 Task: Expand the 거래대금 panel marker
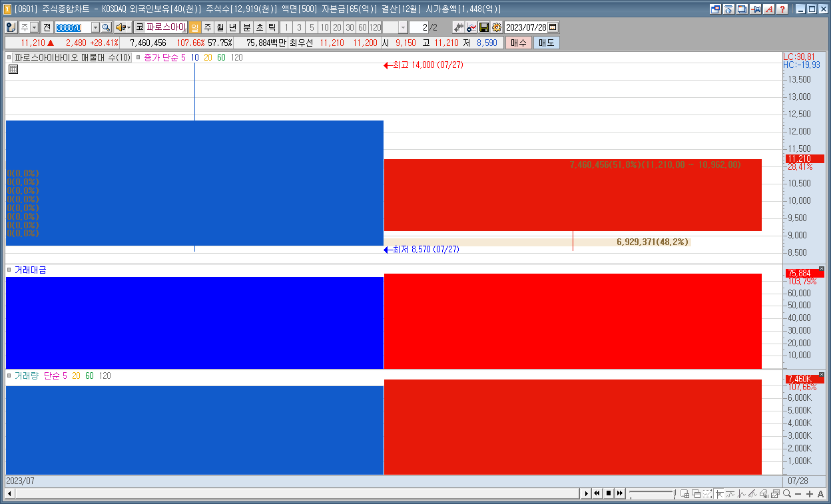9,270
